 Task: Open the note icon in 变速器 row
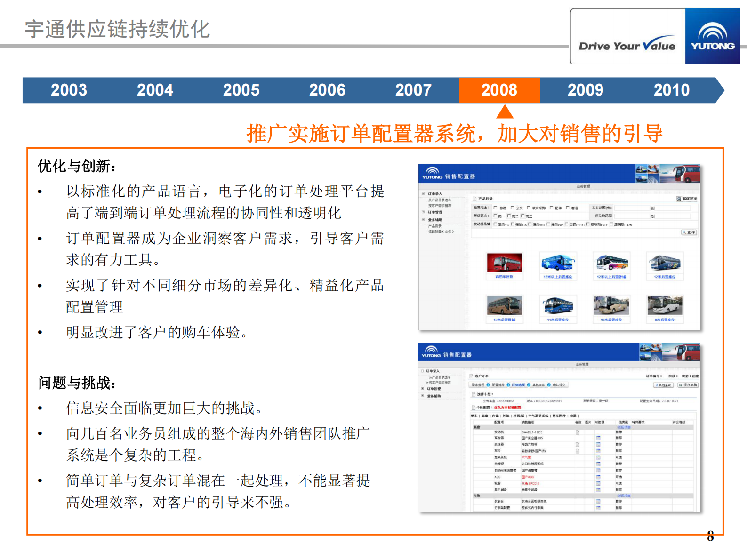point(578,444)
